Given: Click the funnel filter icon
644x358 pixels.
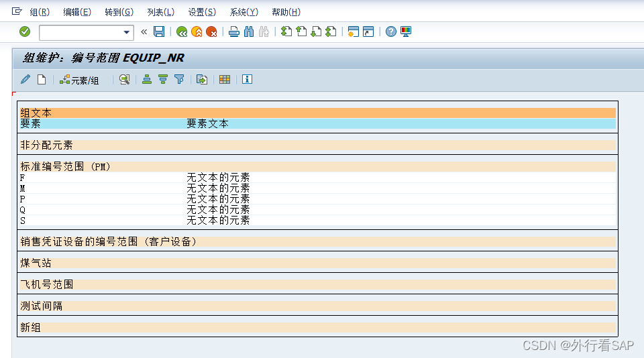Looking at the screenshot, I should pos(179,79).
